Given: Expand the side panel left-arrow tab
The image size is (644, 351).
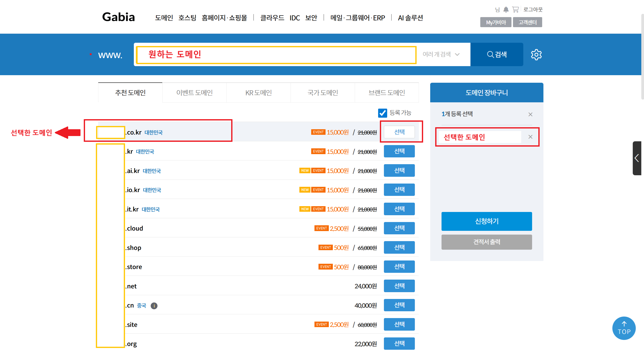Looking at the screenshot, I should point(637,158).
